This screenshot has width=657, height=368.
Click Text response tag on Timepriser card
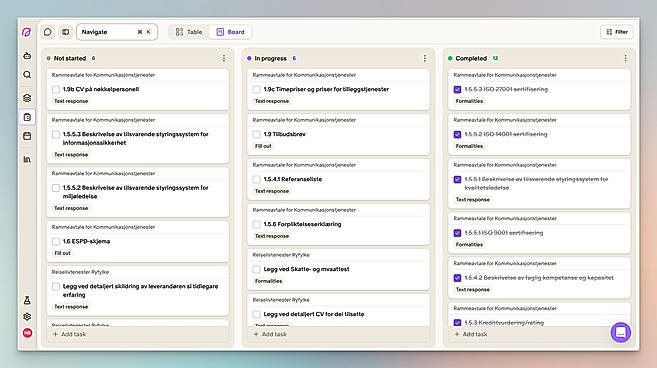pyautogui.click(x=272, y=101)
